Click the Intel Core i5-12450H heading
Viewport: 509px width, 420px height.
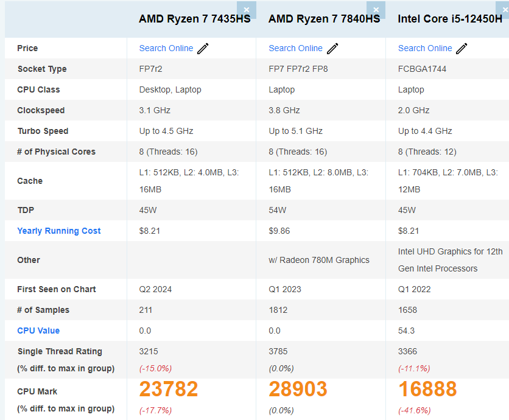[450, 19]
